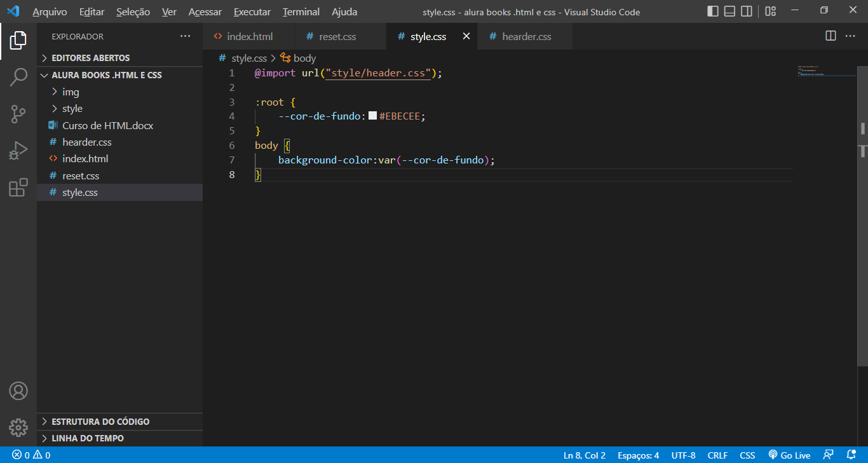Switch to the index.html tab
Screen dimensions: 868x463
pos(248,36)
